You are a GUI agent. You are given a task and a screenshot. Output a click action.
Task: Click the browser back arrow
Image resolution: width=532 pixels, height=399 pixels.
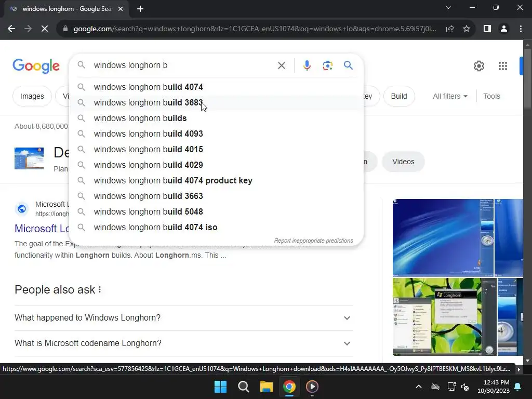[11, 29]
